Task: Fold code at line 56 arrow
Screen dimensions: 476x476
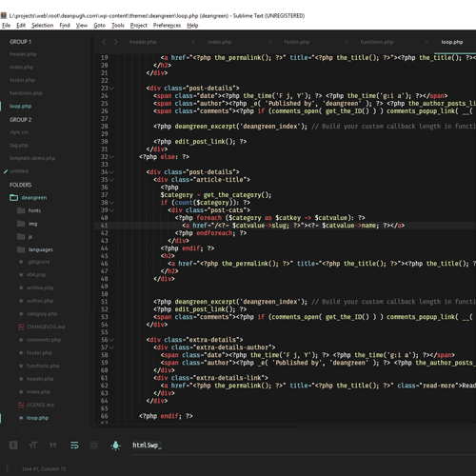Action: point(111,340)
